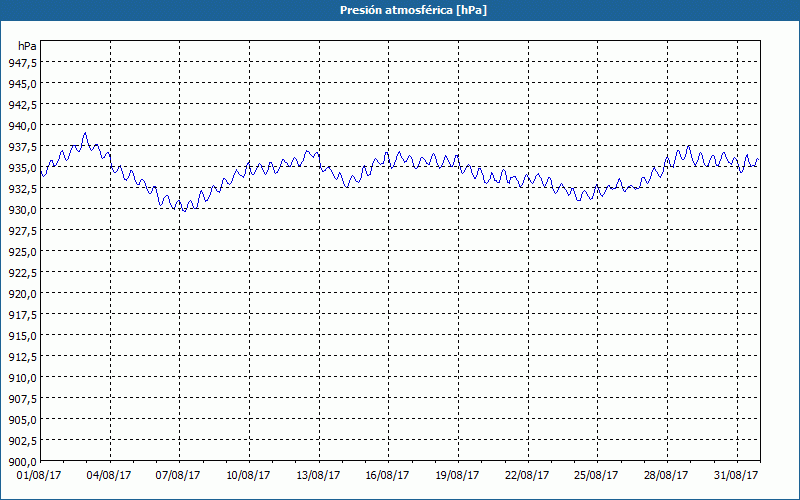Click the 22/08/17 date label
Viewport: 800px width, 500px height.
point(527,475)
